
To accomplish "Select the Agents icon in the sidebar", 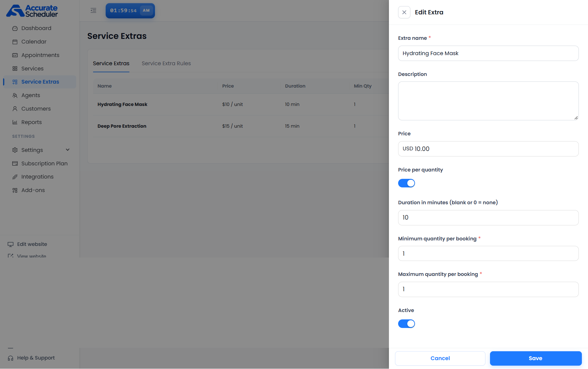I will 15,96.
